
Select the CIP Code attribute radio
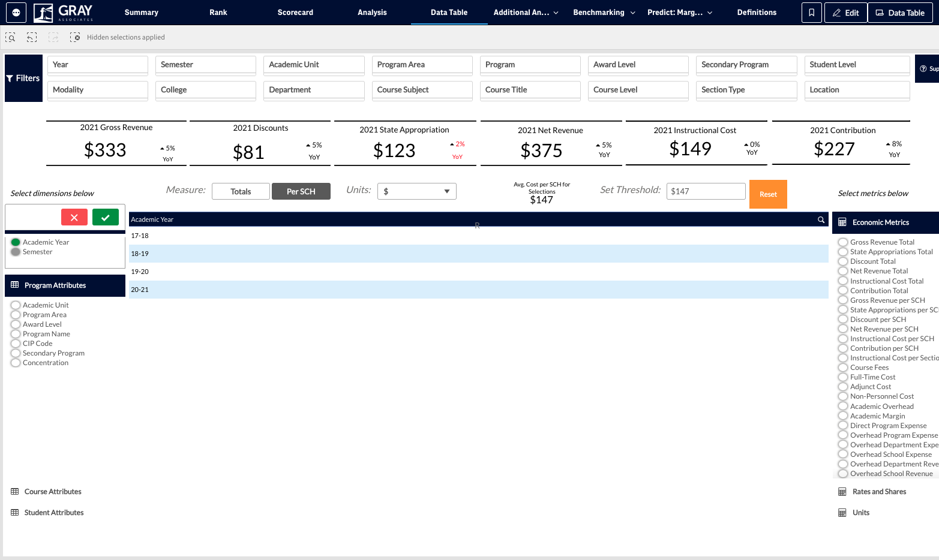pos(16,344)
